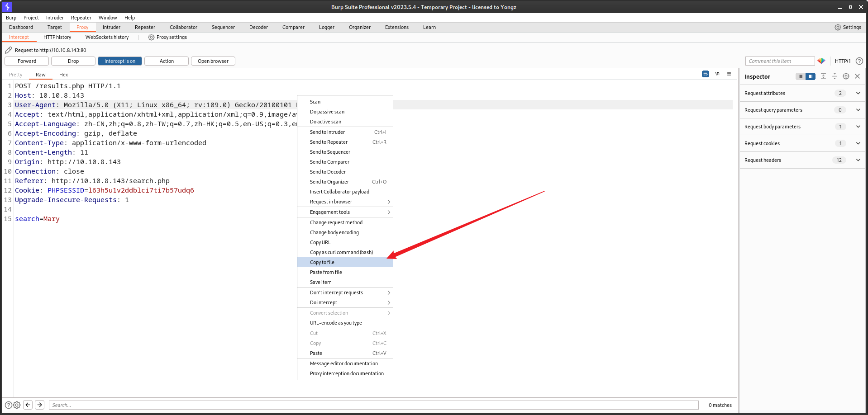Expand the Request attributes section
Image resolution: width=868 pixels, height=415 pixels.
(x=858, y=93)
